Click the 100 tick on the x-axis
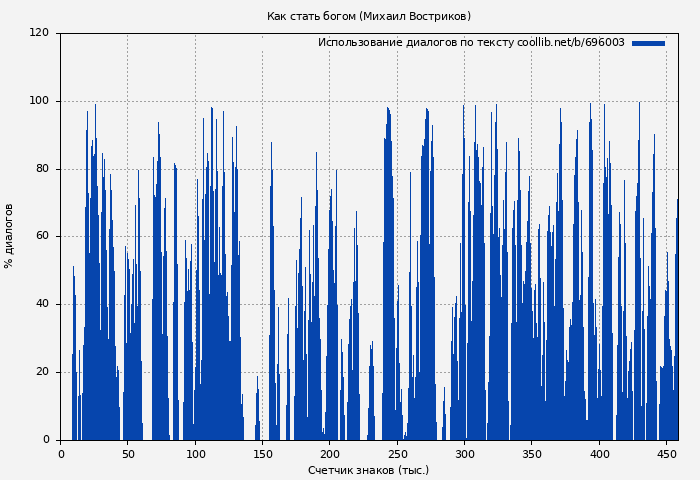The width and height of the screenshot is (700, 480). click(x=195, y=454)
